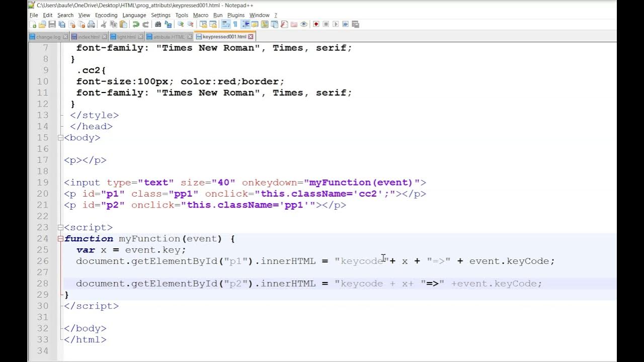Click the Save Recorded Macro icon
Screen dimensions: 644x362
(x=356, y=24)
